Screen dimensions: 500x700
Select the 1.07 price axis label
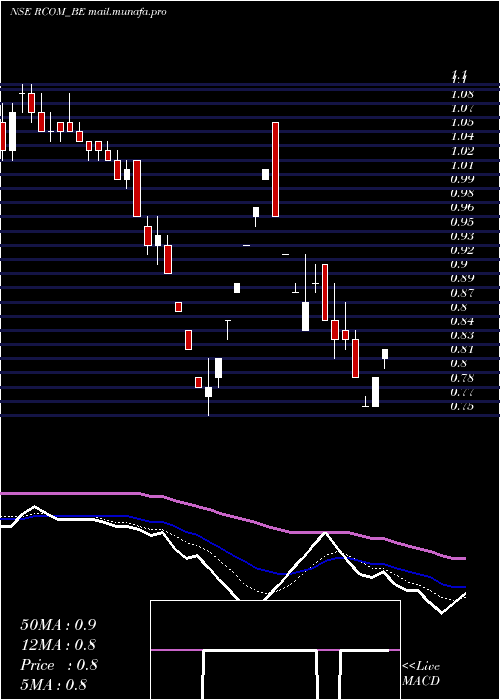tap(462, 108)
